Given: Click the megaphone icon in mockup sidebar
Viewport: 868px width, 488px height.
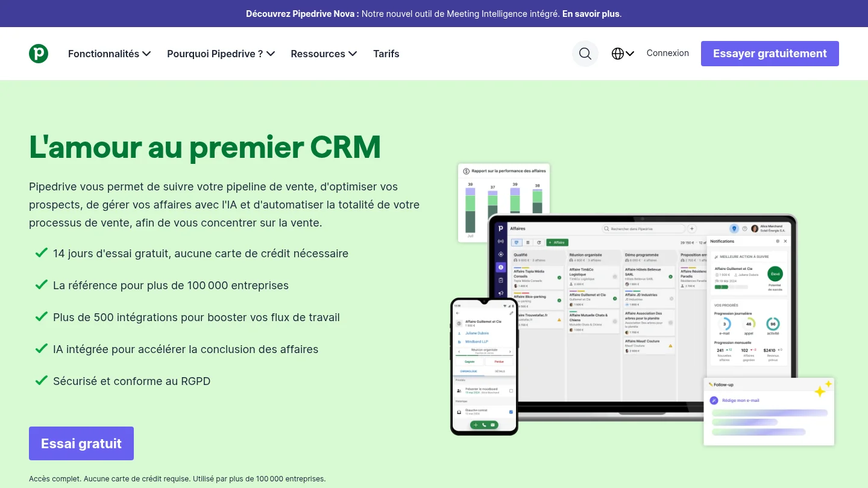Looking at the screenshot, I should (x=500, y=293).
